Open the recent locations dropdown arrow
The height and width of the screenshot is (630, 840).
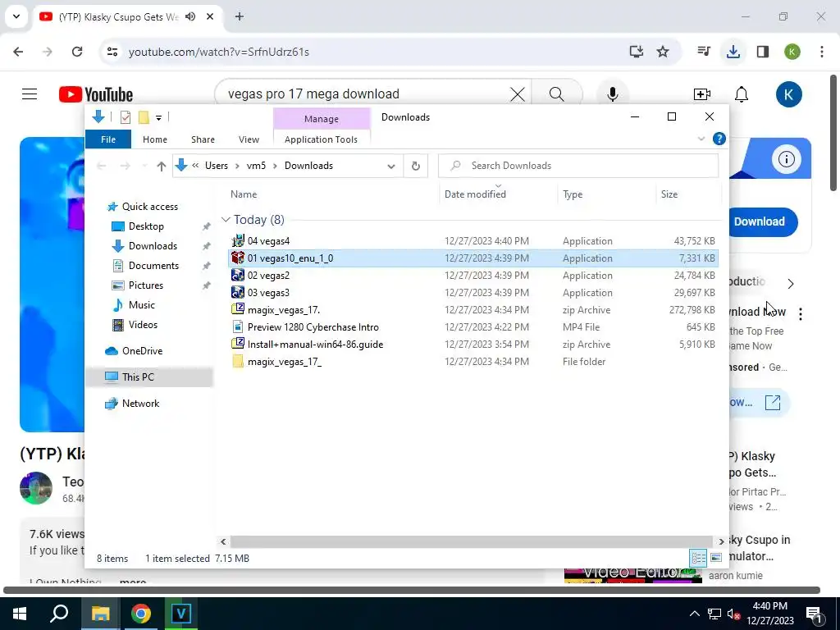point(144,166)
